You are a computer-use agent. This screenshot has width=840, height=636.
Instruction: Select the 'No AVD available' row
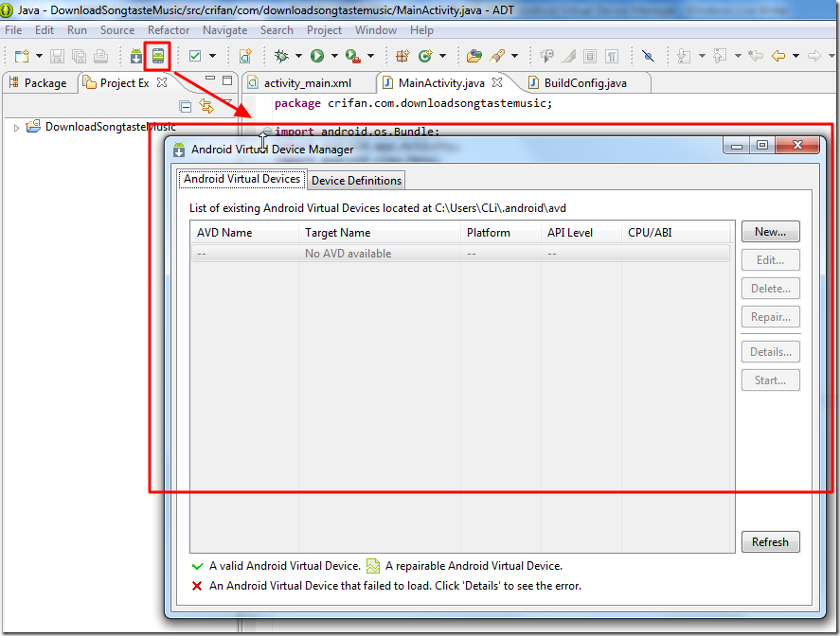(460, 254)
